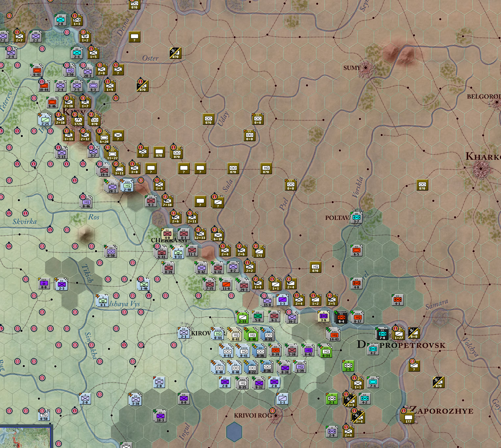Click the Soviet stack labeled 3=11

(x=119, y=169)
